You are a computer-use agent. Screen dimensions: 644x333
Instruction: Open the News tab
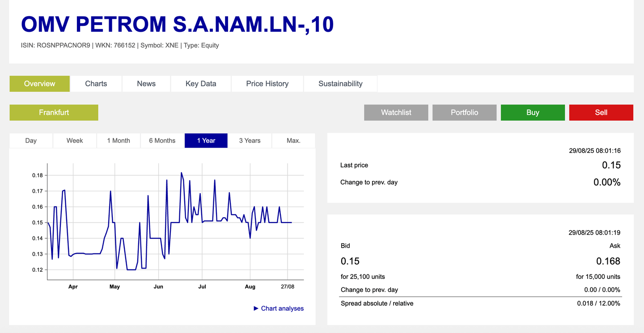pos(146,84)
